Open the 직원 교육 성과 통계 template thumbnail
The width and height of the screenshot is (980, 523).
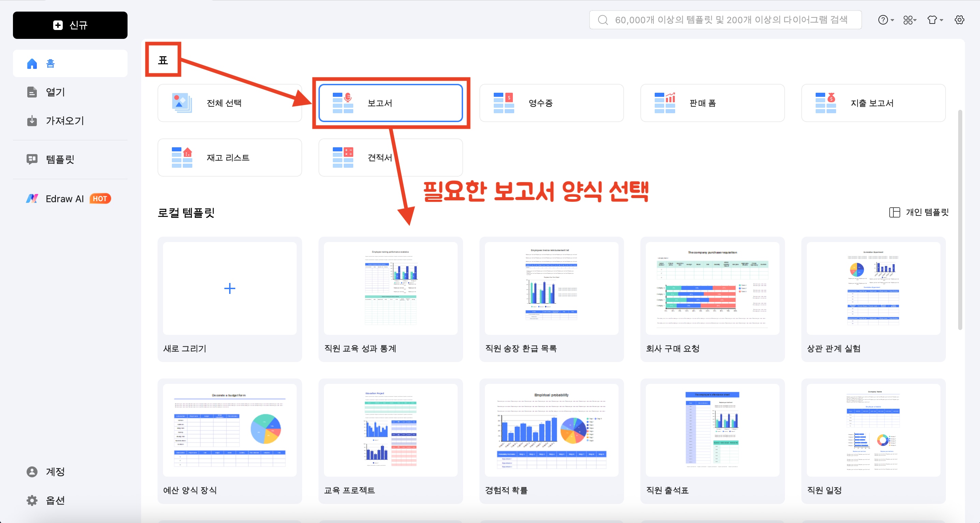[x=390, y=288]
